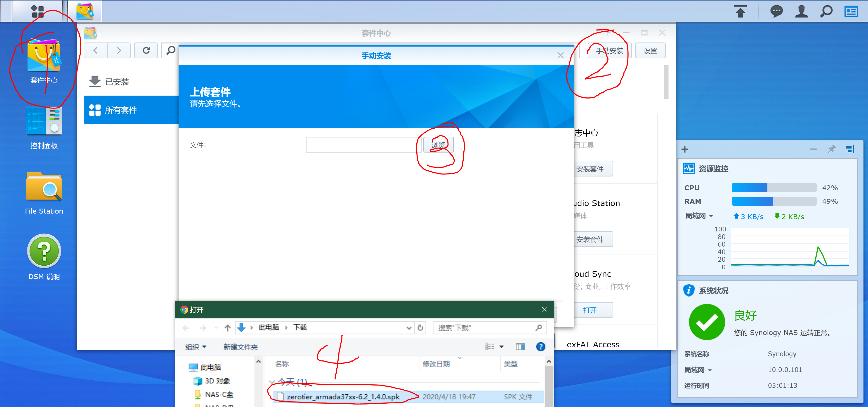Close the 手动安装 dialog
Viewport: 868px width, 407px height.
(560, 55)
